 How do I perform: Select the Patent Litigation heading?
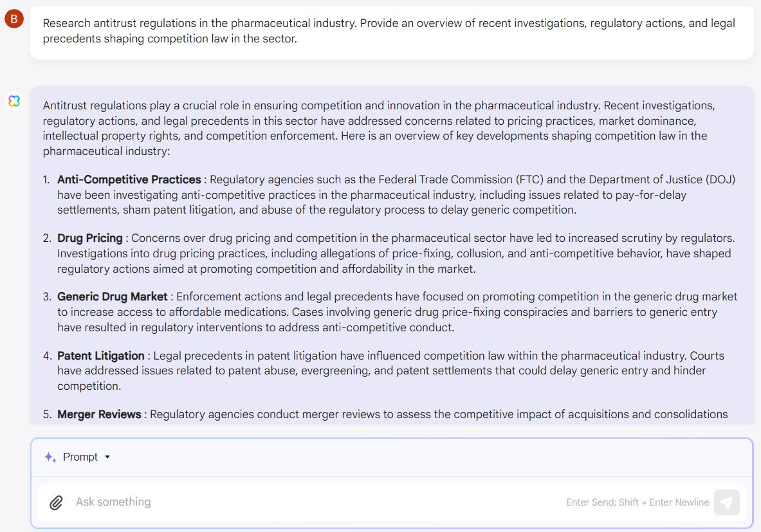coord(101,356)
